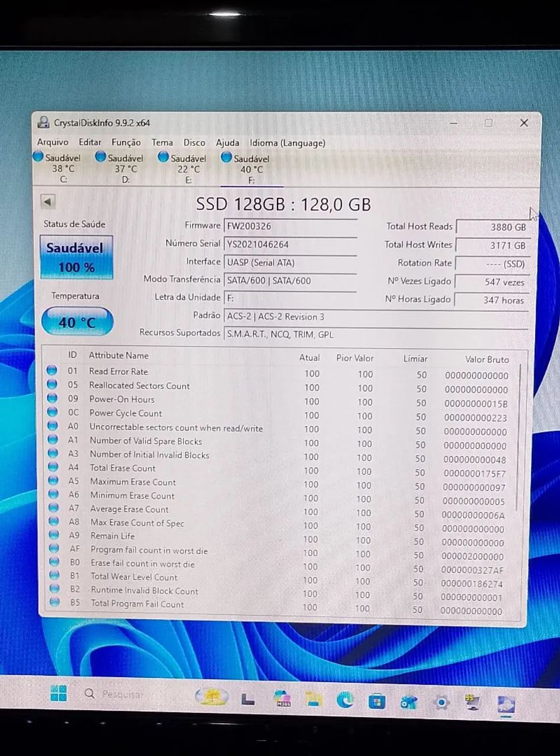Click the Interface field UASP (Serial ATA)
560x756 pixels.
tap(291, 262)
